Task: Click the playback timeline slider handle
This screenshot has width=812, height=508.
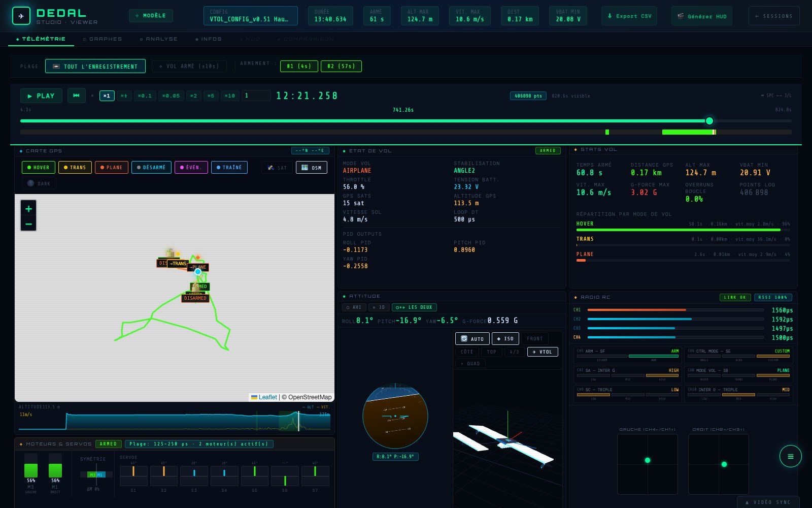Action: (709, 121)
